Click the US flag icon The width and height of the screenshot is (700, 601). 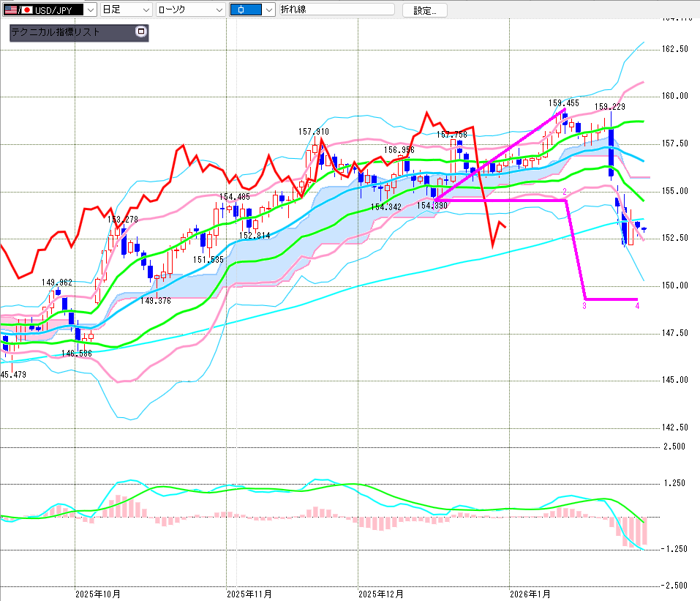click(9, 10)
